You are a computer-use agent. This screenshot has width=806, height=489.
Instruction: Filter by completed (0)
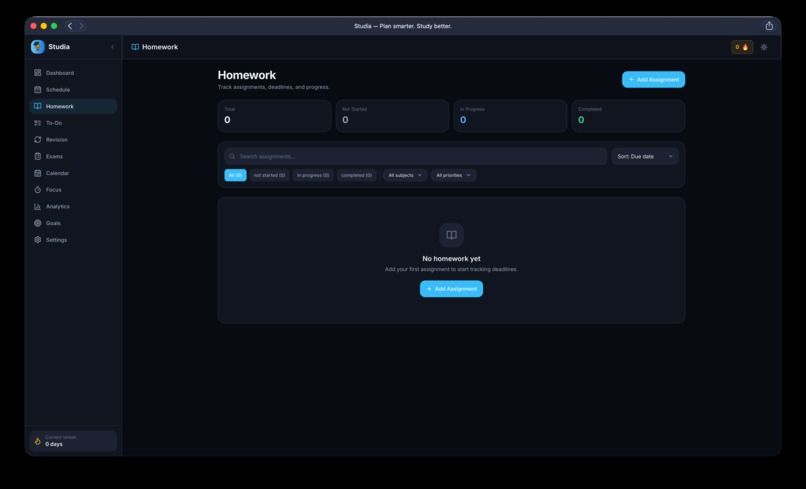coord(357,175)
